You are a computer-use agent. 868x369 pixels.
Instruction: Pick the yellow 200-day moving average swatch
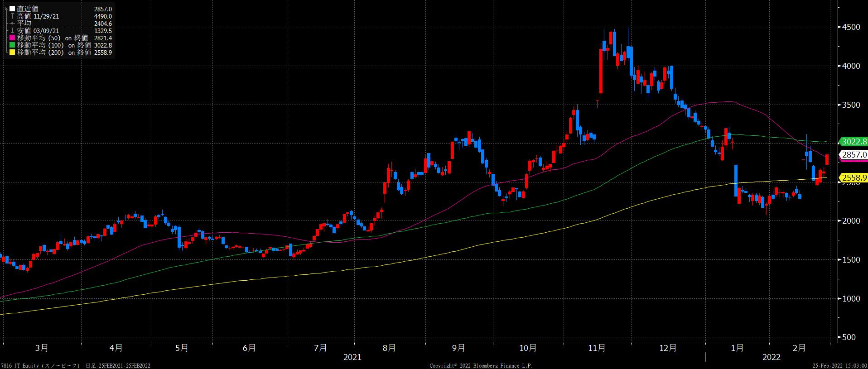pyautogui.click(x=12, y=53)
